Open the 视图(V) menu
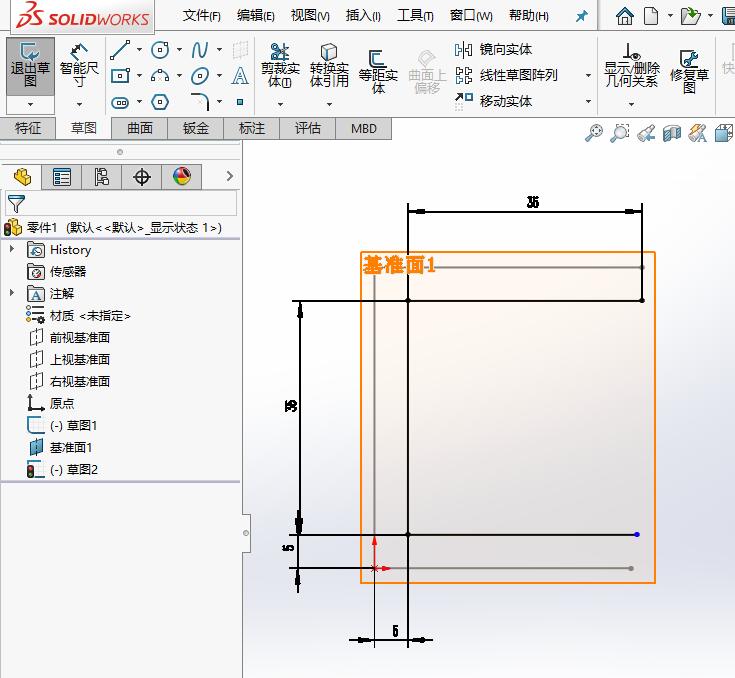 [x=310, y=16]
